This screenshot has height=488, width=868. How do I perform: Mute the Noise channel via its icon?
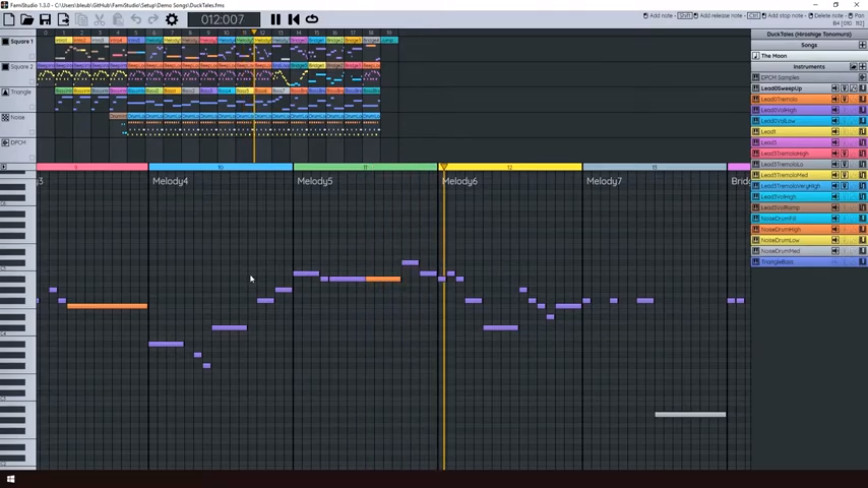click(6, 117)
